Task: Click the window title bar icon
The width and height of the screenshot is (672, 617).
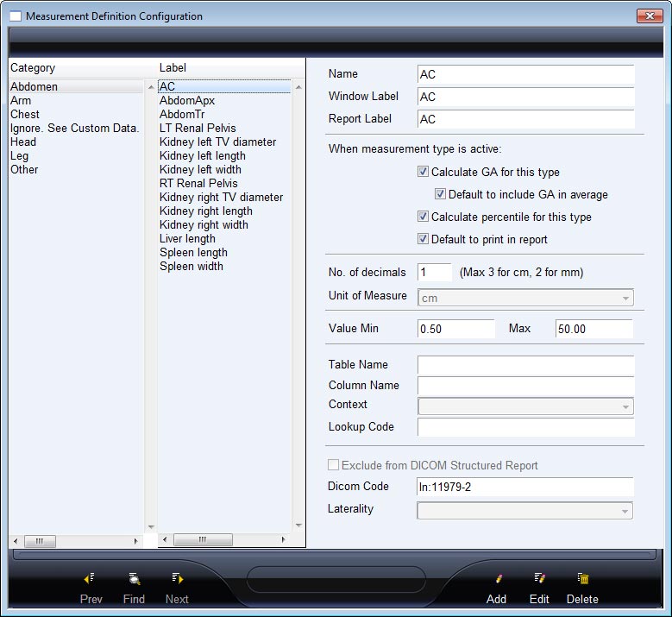Action: 16,16
